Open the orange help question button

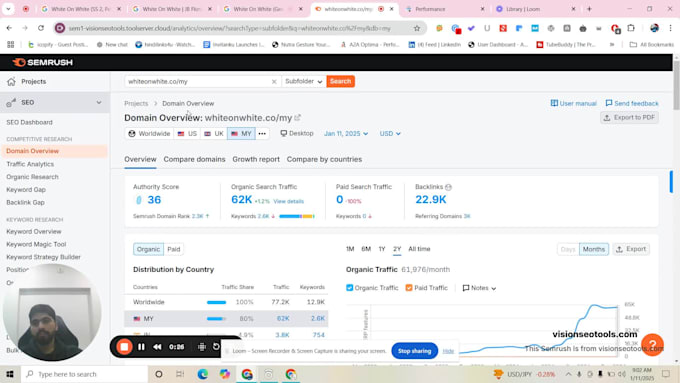(x=652, y=345)
